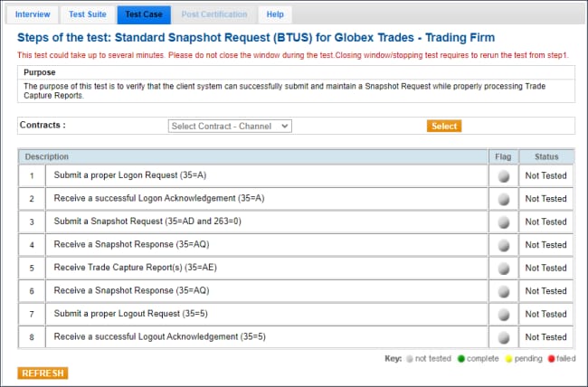The height and width of the screenshot is (387, 588).
Task: Click the flag icon for Logout Acknowledgement step 8
Action: pyautogui.click(x=503, y=337)
